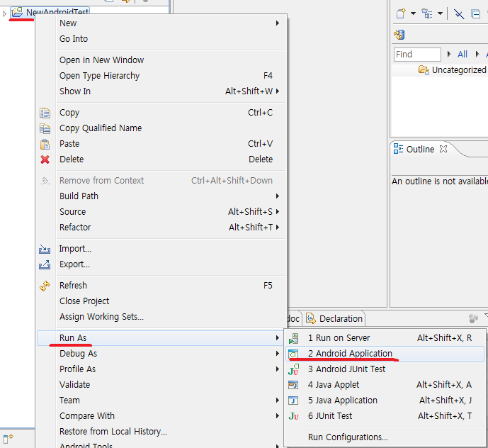
Task: Choose 3 Android JUnit Test option
Action: click(385, 369)
